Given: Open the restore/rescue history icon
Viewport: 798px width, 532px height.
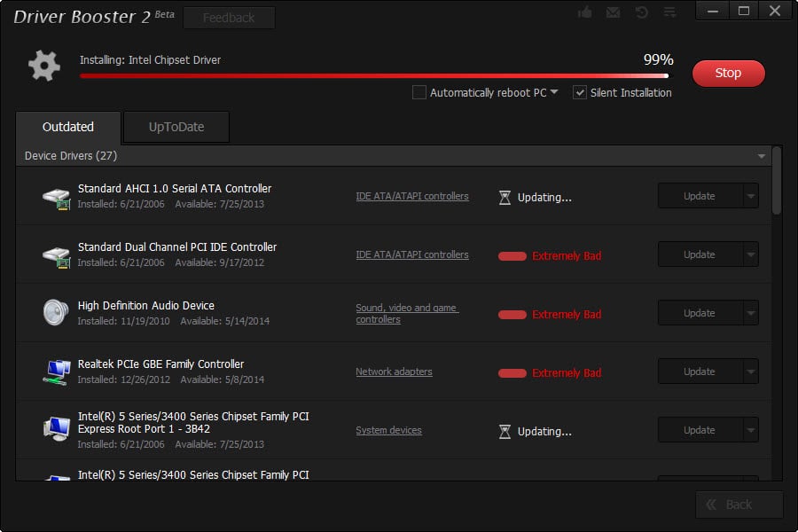Looking at the screenshot, I should 641,12.
